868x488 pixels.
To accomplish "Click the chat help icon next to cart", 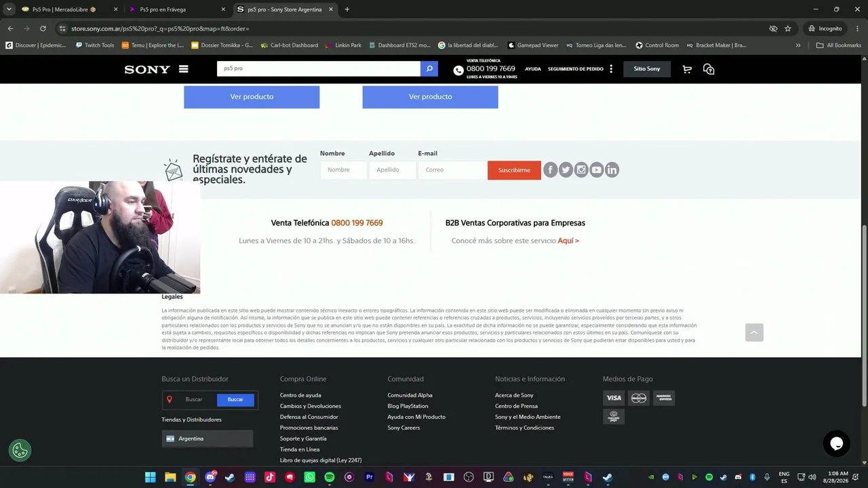I will coord(709,69).
